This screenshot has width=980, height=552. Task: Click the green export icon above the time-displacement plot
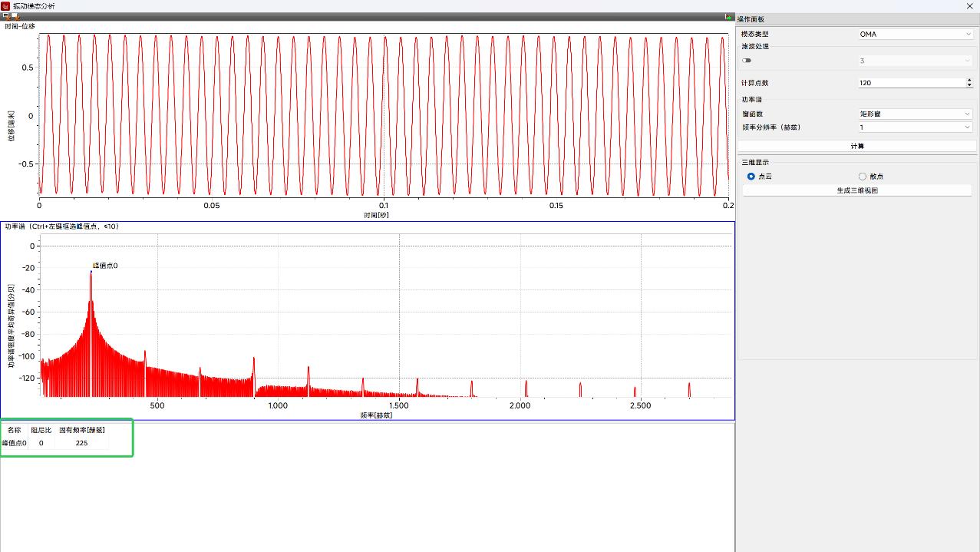click(729, 16)
